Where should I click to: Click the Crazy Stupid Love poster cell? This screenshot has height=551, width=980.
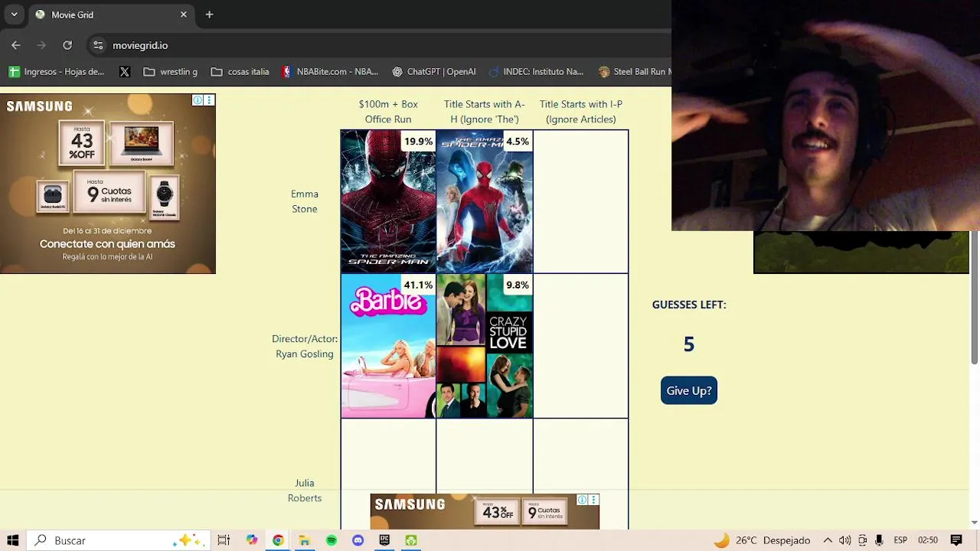[x=485, y=346]
